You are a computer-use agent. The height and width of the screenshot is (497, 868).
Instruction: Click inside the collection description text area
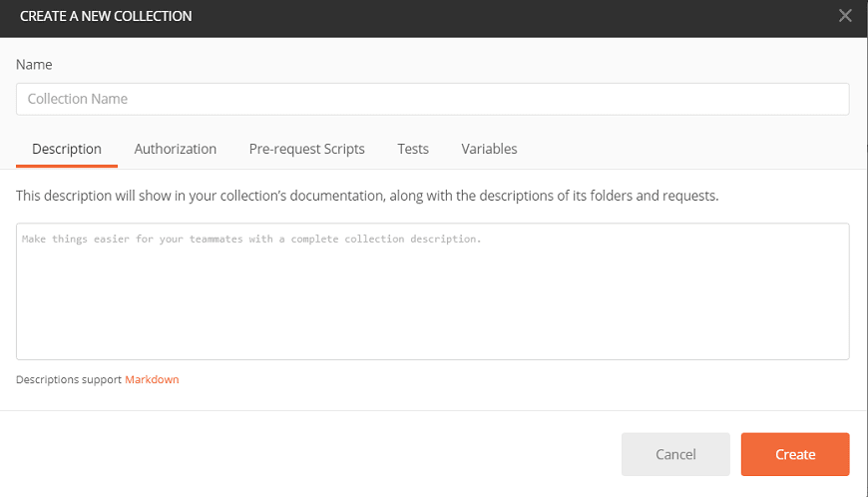pos(432,291)
